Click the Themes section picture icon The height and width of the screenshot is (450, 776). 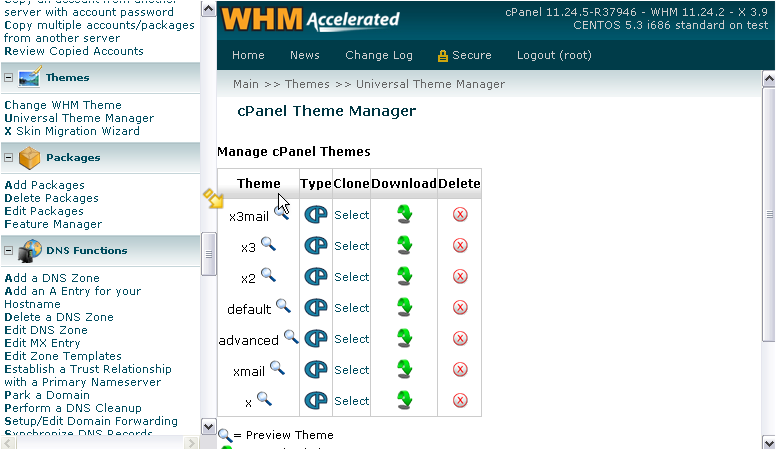[30, 77]
